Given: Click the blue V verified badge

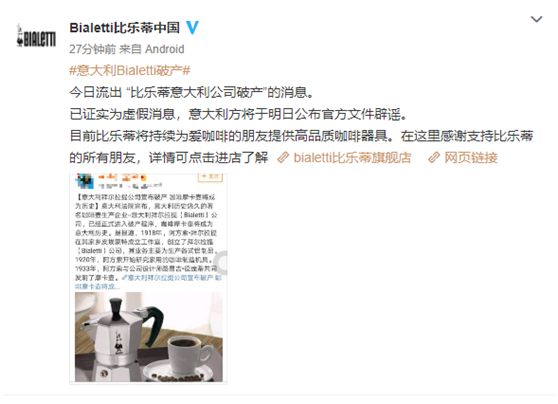Looking at the screenshot, I should click(192, 27).
